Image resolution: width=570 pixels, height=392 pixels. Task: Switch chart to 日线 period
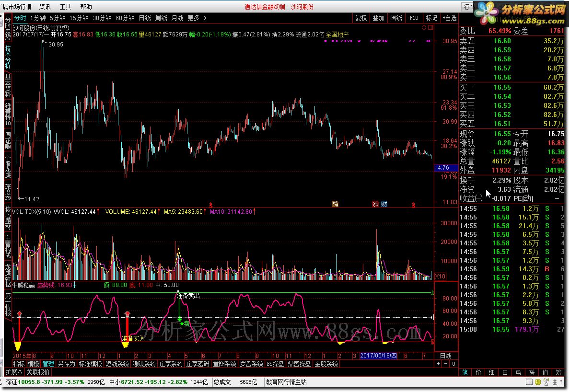coord(145,18)
